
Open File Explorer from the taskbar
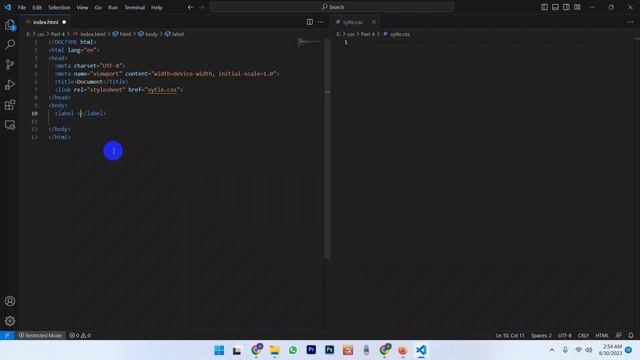click(274, 350)
